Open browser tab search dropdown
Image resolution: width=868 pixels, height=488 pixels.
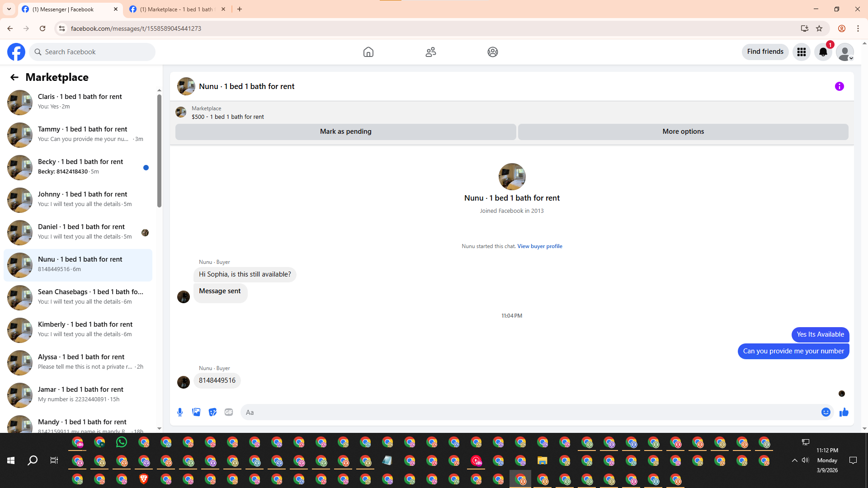pyautogui.click(x=9, y=9)
